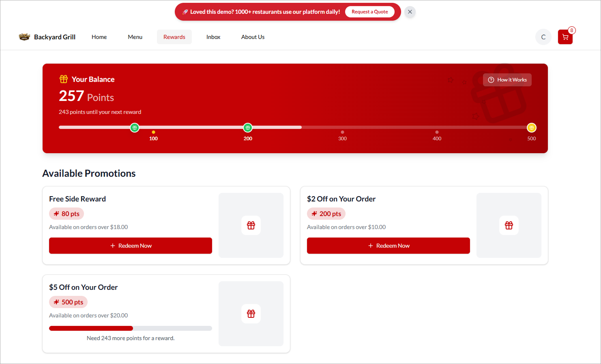This screenshot has width=601, height=364.
Task: Click the green 100-point reward marker
Action: (x=135, y=128)
